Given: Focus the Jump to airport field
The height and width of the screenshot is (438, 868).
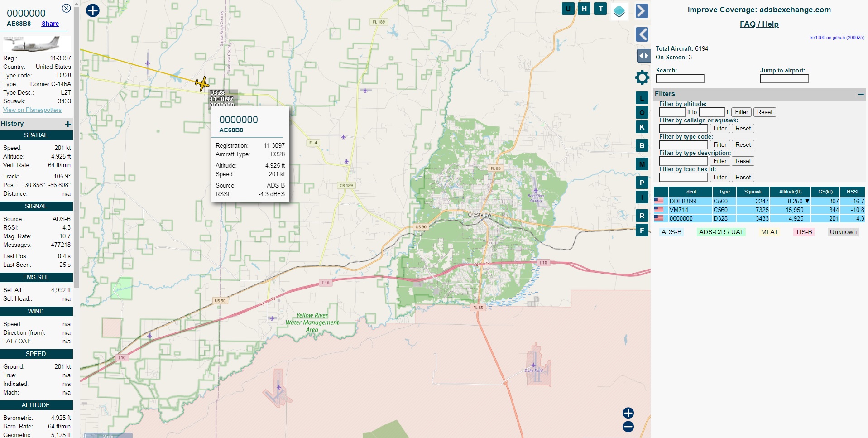Looking at the screenshot, I should (784, 79).
